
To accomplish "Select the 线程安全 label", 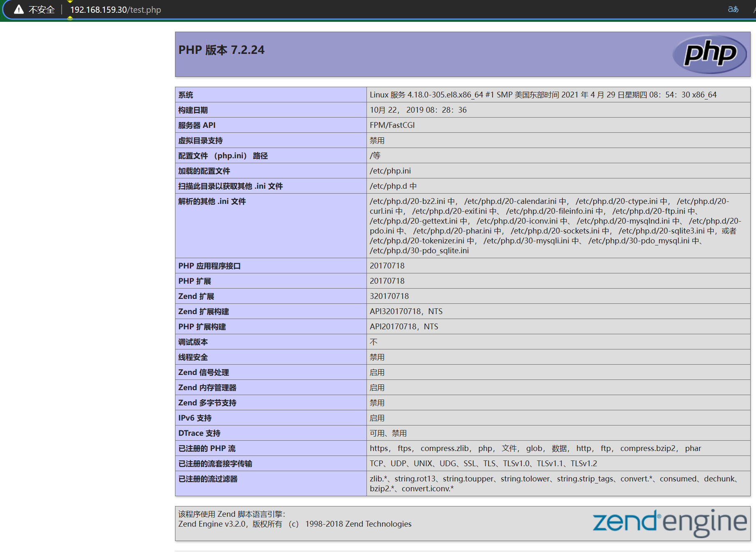I will (193, 357).
